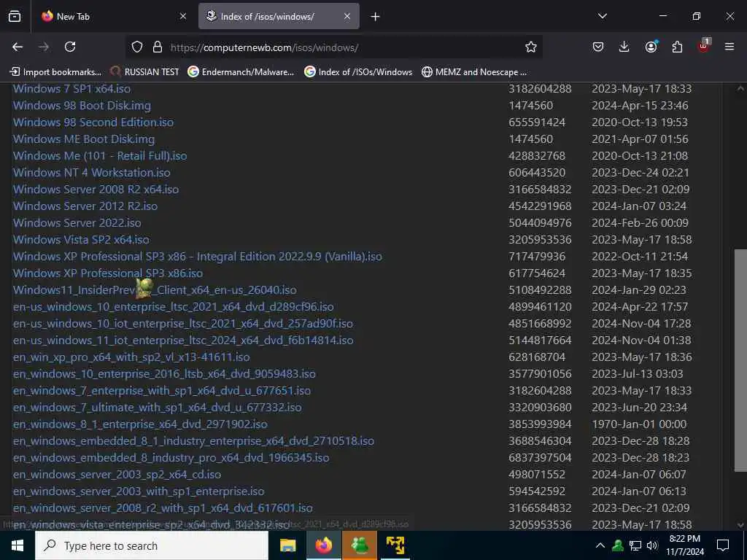Download en_windows_7_enterprise_with_sp1 iso
747x560 pixels.
[161, 391]
